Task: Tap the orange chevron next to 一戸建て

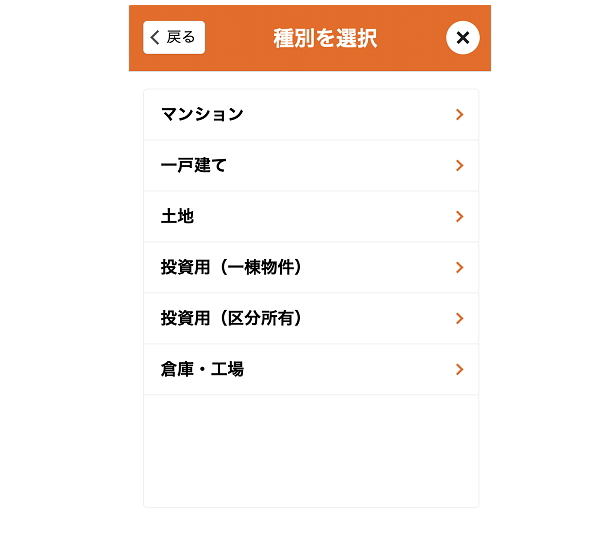Action: click(460, 165)
